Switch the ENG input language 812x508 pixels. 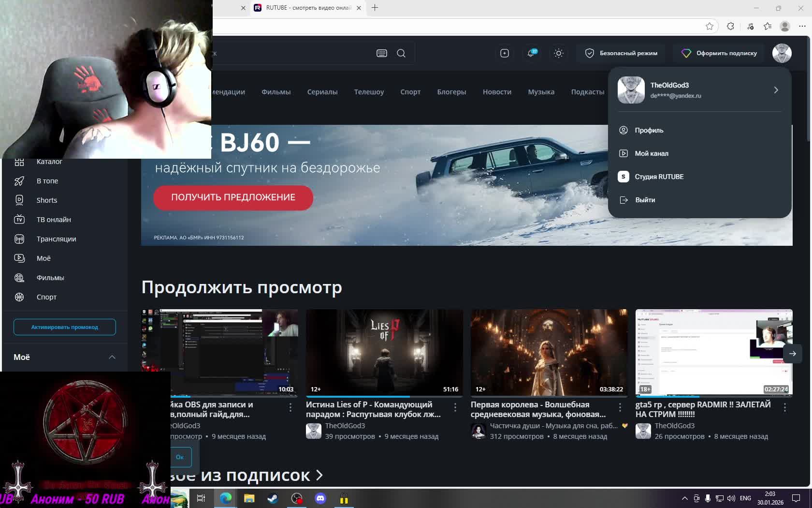point(745,498)
